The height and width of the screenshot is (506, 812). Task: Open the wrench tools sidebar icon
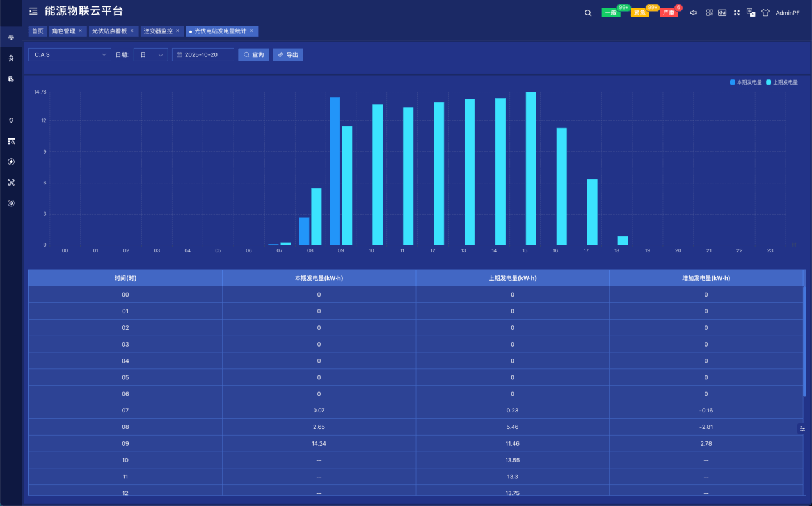(11, 183)
